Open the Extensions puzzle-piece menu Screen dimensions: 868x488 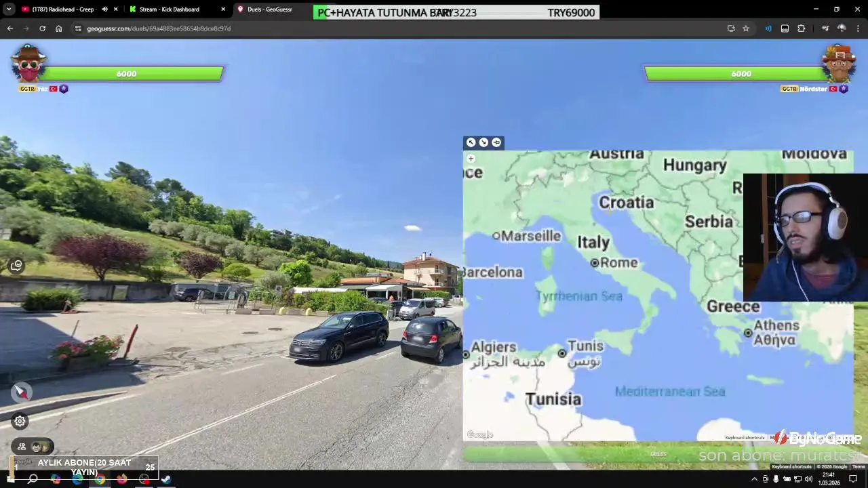pos(802,28)
